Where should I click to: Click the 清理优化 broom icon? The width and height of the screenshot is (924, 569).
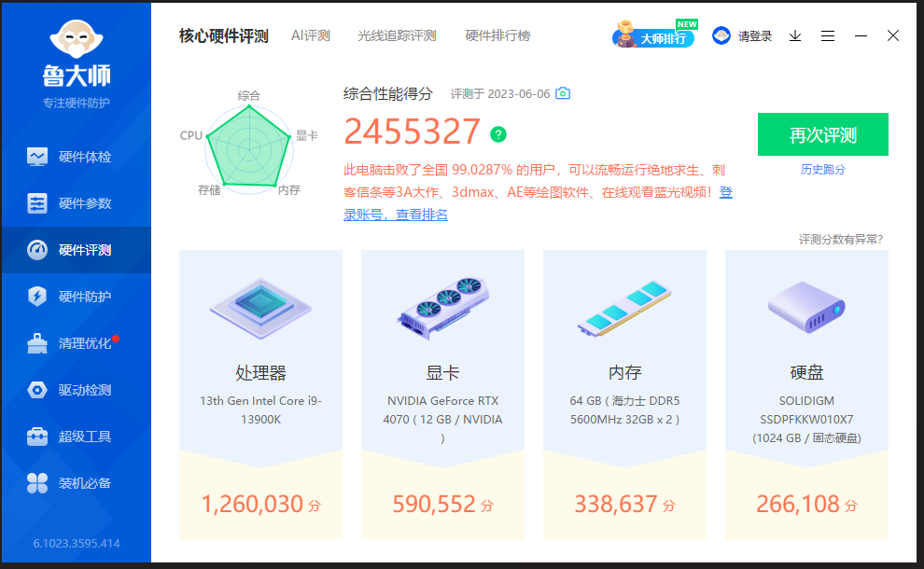coord(37,343)
